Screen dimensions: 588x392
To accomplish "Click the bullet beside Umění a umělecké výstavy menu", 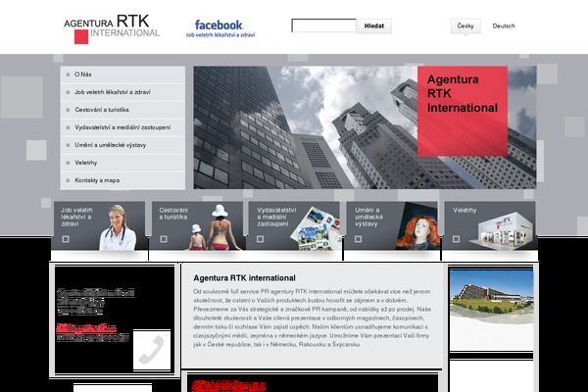I will click(68, 145).
